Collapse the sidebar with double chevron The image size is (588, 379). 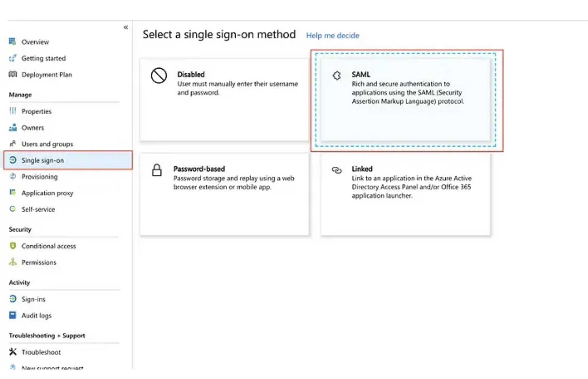pos(126,27)
